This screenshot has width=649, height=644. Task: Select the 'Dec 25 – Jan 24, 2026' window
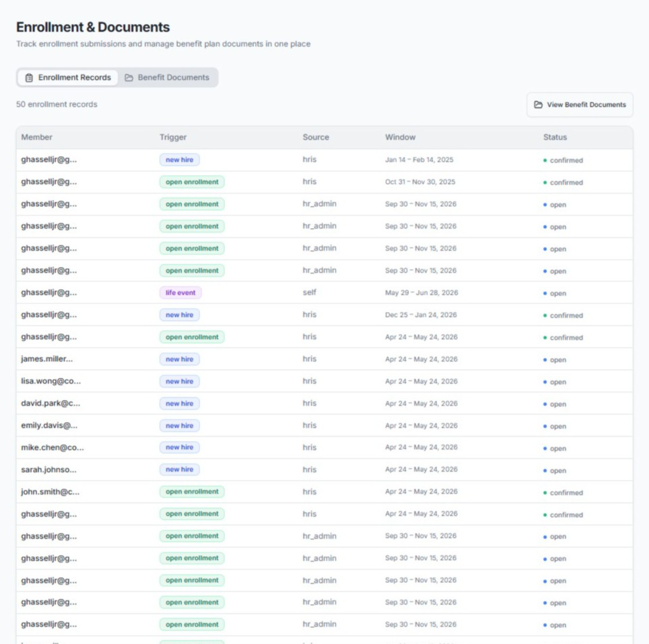coord(421,315)
